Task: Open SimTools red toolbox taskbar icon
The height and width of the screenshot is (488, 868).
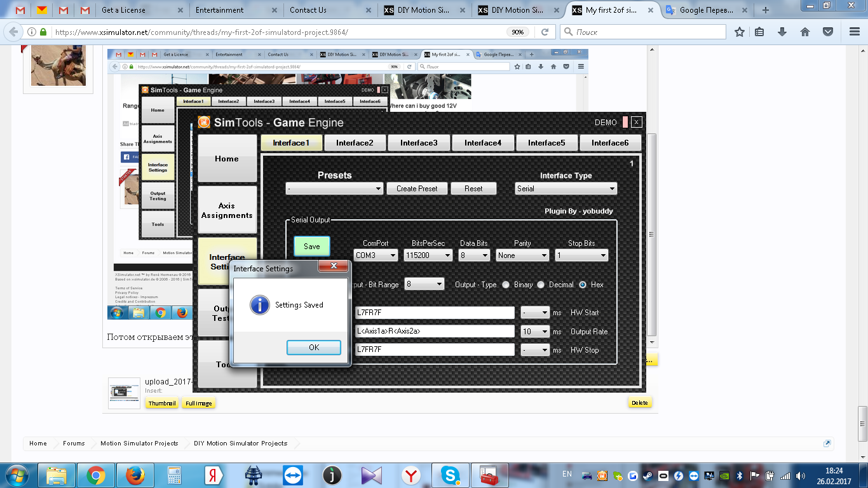Action: click(490, 475)
